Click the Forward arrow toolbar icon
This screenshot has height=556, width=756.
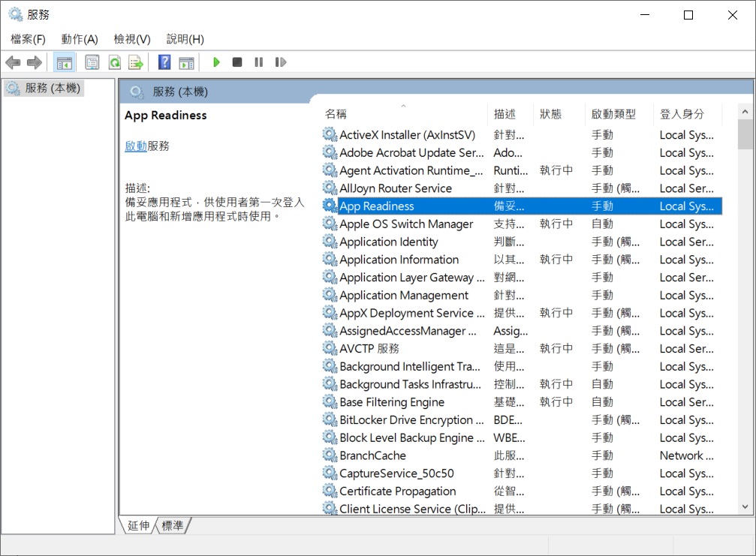pyautogui.click(x=35, y=62)
